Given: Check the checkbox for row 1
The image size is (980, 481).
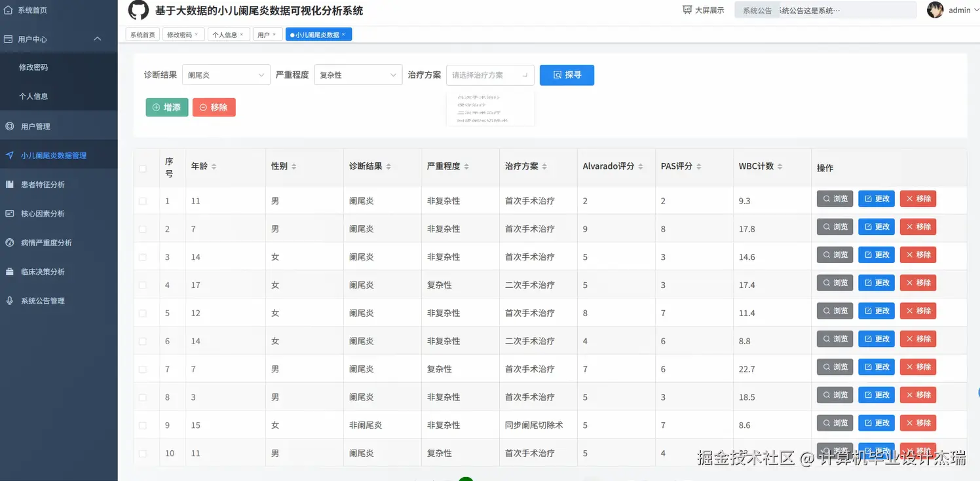Looking at the screenshot, I should click(x=143, y=201).
